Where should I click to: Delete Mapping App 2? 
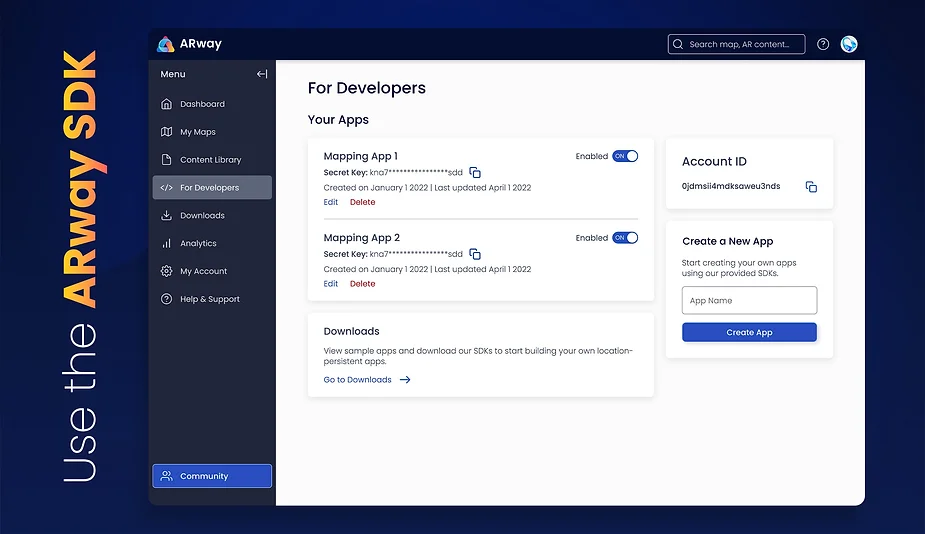[362, 283]
